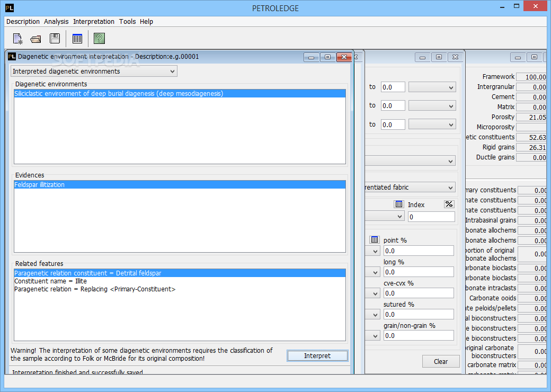Click the green help question-mark icon
The image size is (551, 392).
point(100,39)
